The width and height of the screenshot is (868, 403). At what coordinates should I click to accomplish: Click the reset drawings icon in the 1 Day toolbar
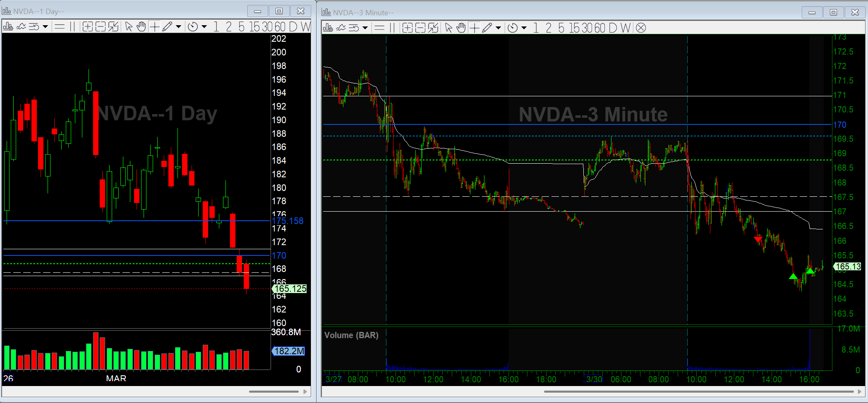(x=34, y=27)
